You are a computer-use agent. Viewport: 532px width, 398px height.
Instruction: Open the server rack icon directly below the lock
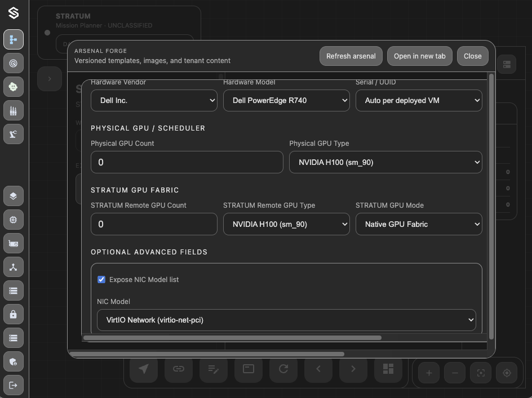click(x=14, y=338)
